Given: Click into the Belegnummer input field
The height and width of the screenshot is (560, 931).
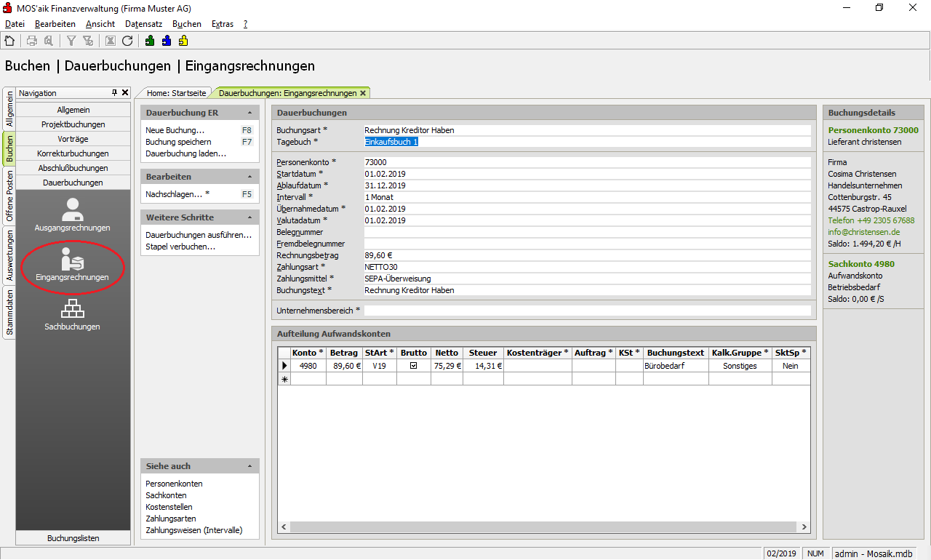Looking at the screenshot, I should click(x=586, y=232).
